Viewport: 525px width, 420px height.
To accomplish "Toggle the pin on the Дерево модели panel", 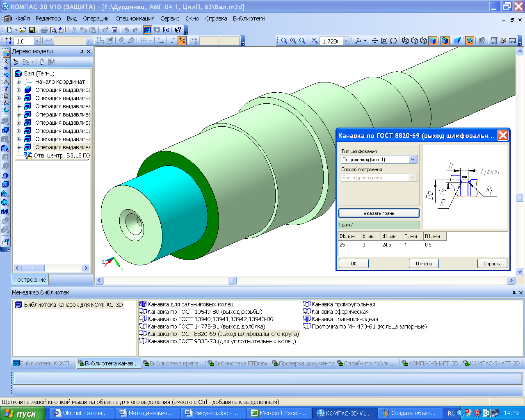I will point(82,52).
